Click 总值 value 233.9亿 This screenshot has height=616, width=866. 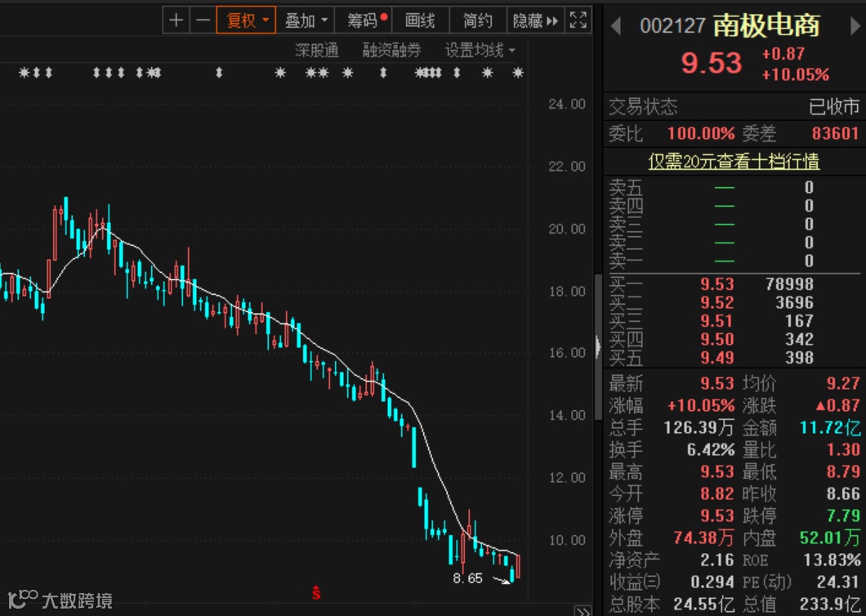click(830, 604)
